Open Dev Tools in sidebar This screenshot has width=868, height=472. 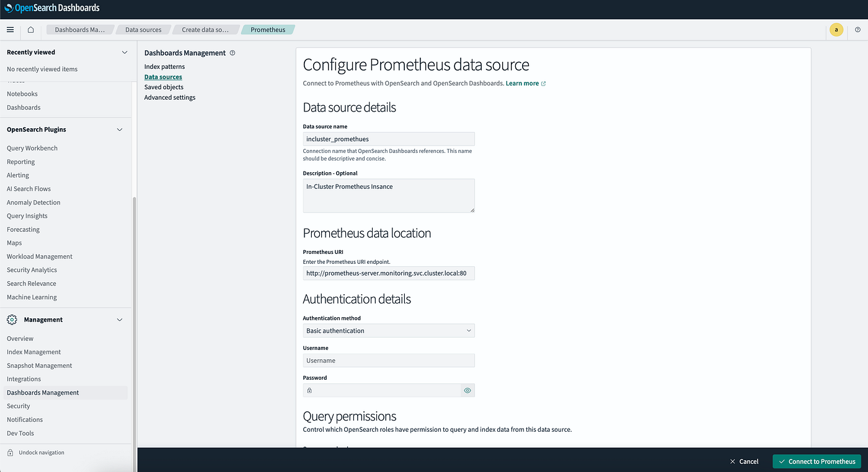click(x=20, y=434)
